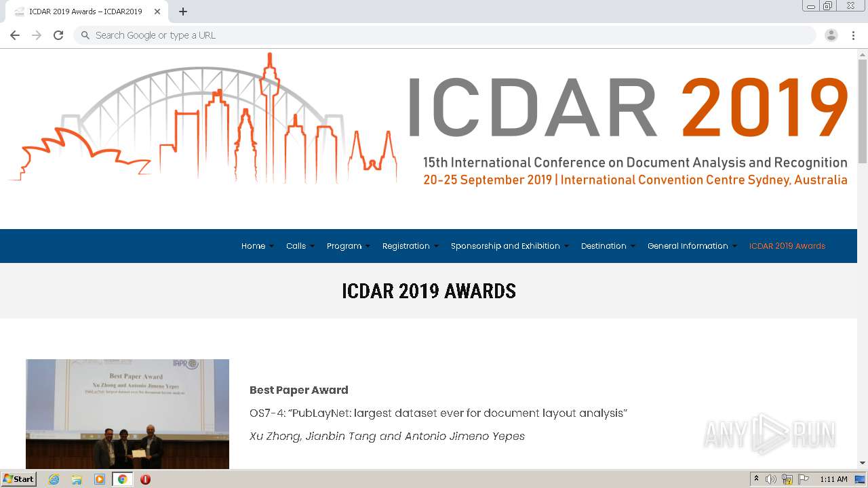868x488 pixels.
Task: Show hidden tray icons arrow
Action: (756, 479)
